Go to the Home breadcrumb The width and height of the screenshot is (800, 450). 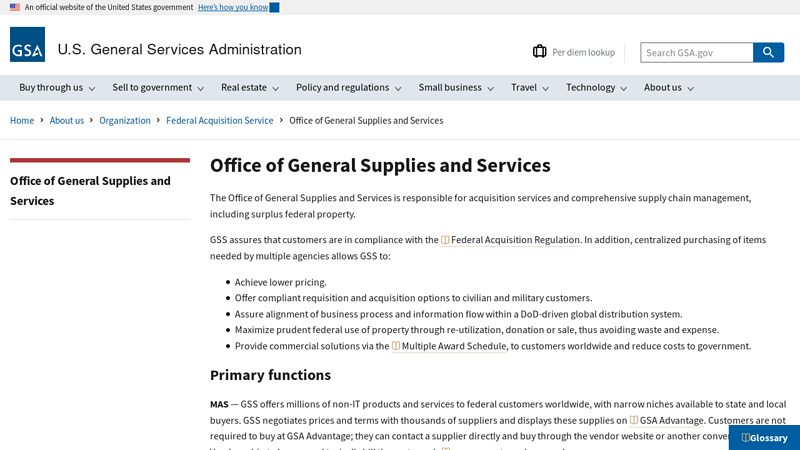pyautogui.click(x=22, y=120)
